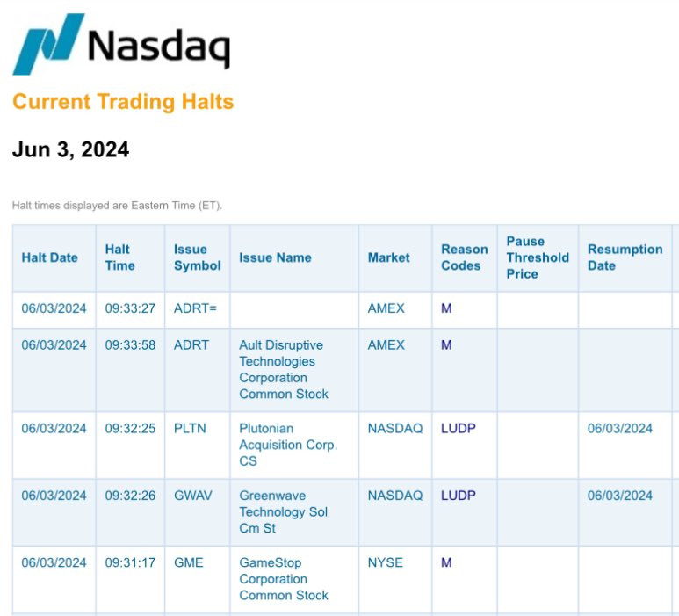Screen dimensions: 679x616
Task: Sort by the Halt Time column header
Action: pos(120,257)
